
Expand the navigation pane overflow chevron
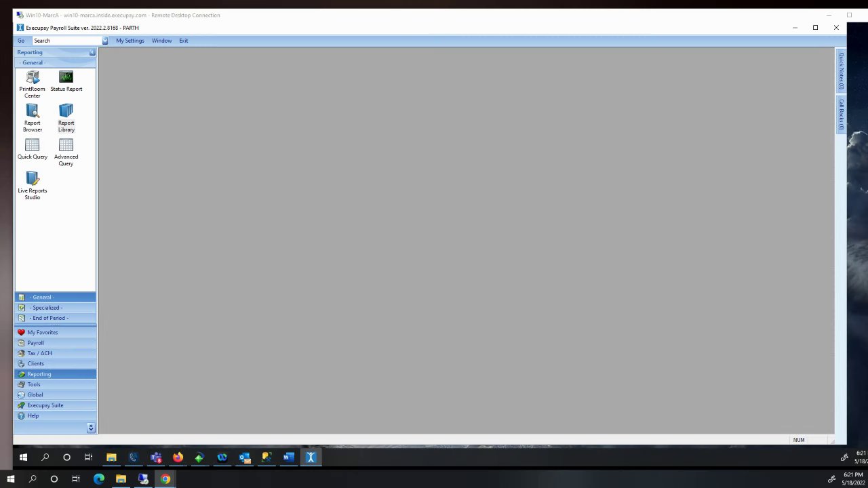click(x=91, y=428)
